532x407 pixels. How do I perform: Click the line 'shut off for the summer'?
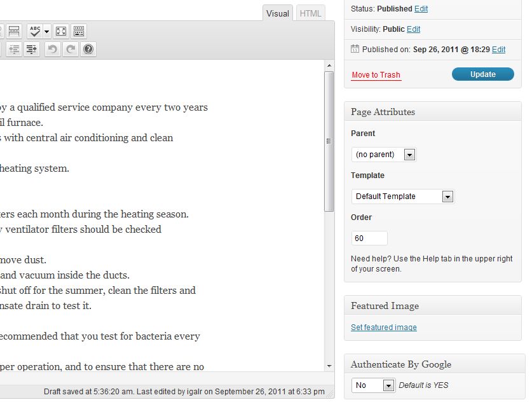point(98,291)
